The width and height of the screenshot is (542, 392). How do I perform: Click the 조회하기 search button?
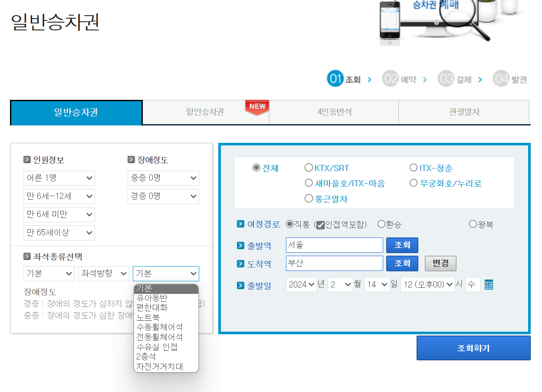(x=473, y=348)
